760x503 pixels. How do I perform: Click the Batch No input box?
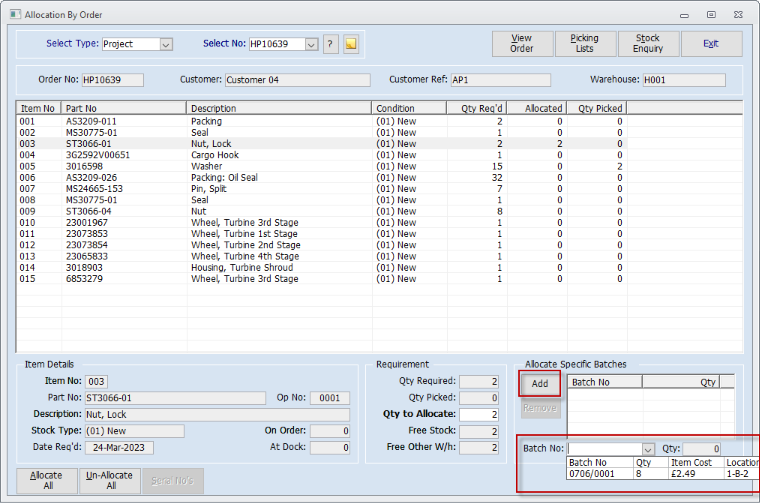(605, 449)
